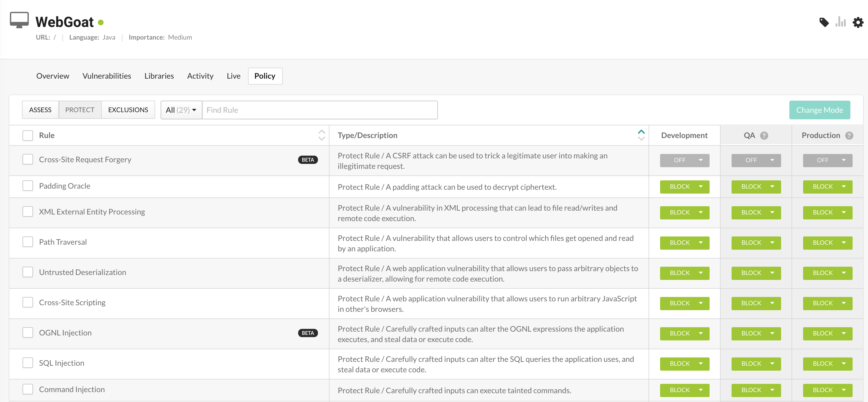Viewport: 868px width, 402px height.
Task: Toggle the select-all rules checkbox
Action: pos(28,136)
